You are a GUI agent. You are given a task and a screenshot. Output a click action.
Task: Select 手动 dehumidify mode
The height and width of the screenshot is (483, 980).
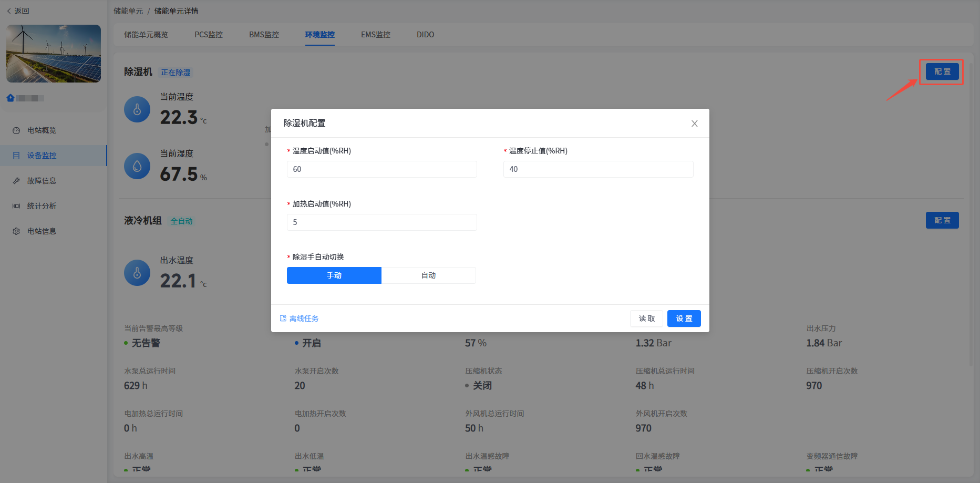(334, 275)
